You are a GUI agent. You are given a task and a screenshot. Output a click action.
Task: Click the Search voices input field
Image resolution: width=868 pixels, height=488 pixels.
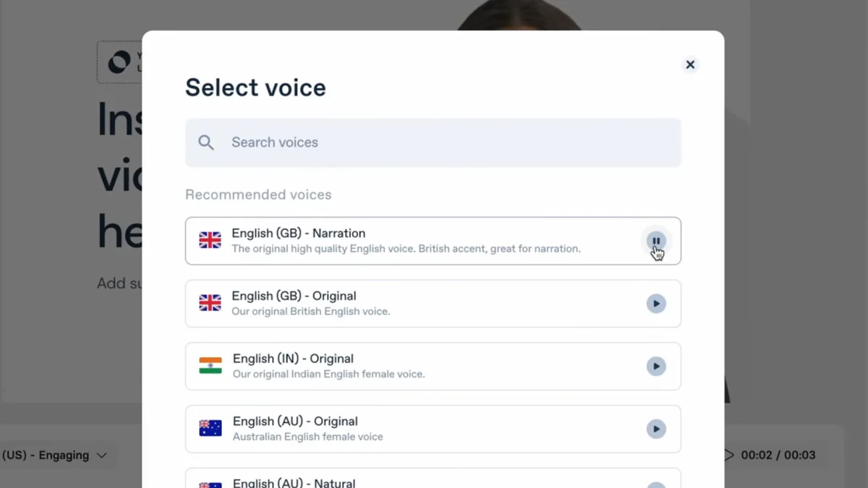pos(448,142)
